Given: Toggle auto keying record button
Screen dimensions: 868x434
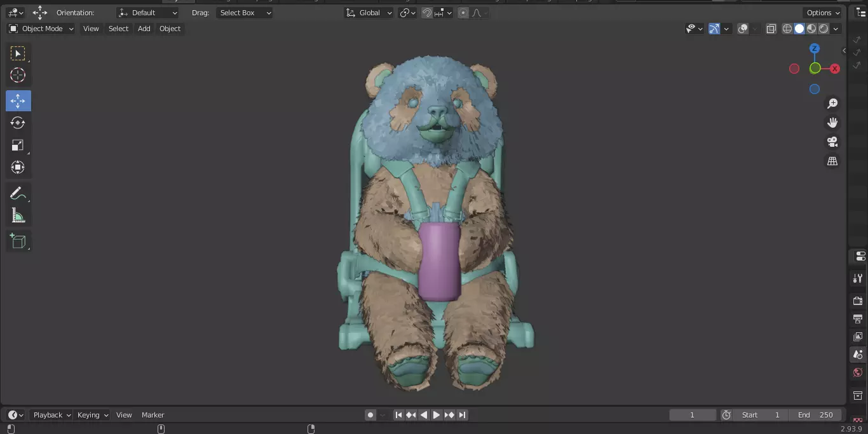Looking at the screenshot, I should 370,415.
